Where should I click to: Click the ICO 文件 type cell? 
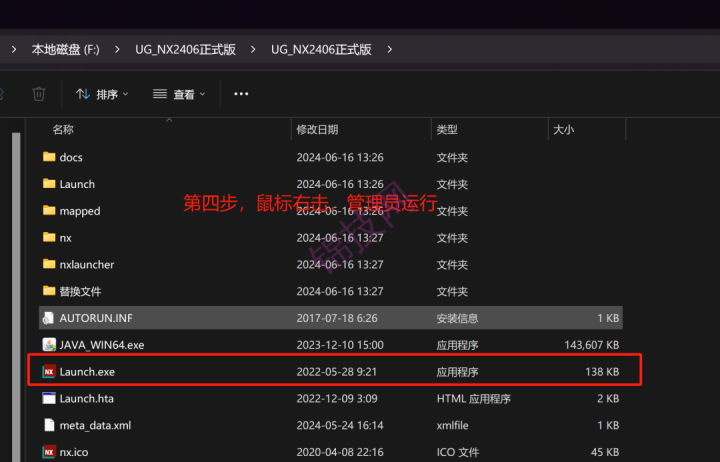[457, 452]
